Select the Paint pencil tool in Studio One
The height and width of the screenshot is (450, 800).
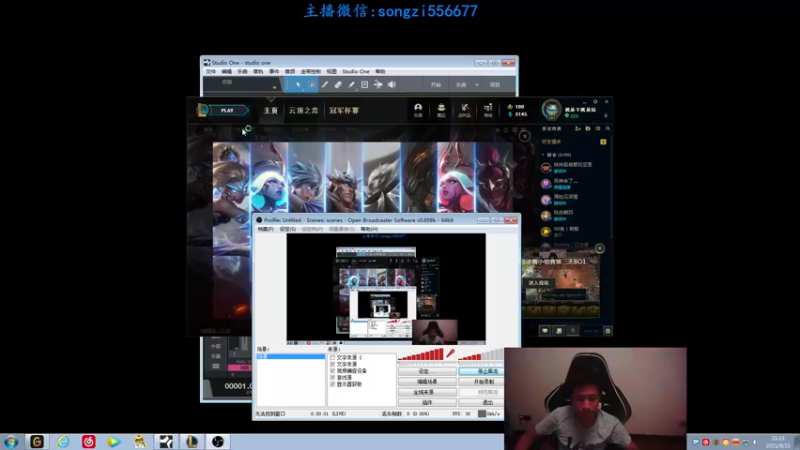pyautogui.click(x=351, y=85)
